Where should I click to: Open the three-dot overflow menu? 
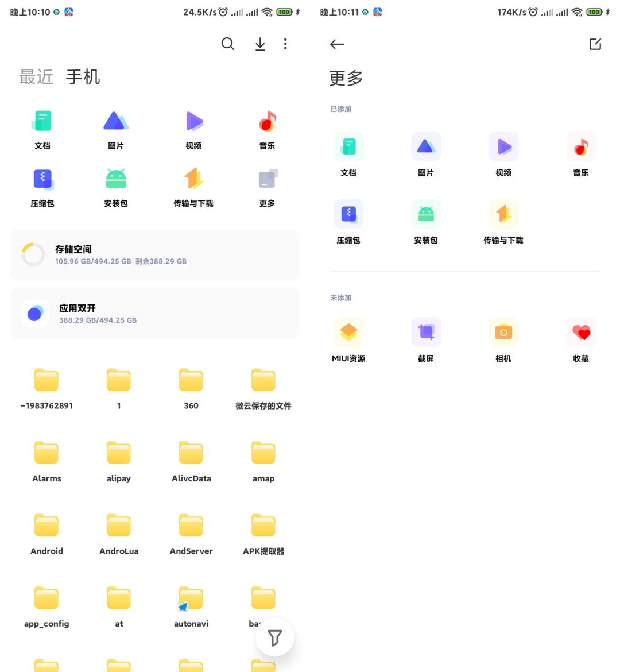(x=285, y=44)
